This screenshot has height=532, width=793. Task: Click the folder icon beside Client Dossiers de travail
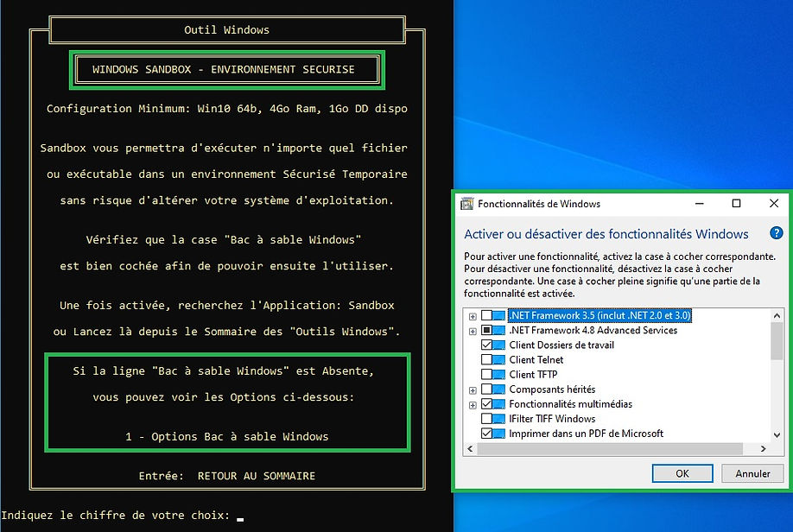click(x=498, y=345)
